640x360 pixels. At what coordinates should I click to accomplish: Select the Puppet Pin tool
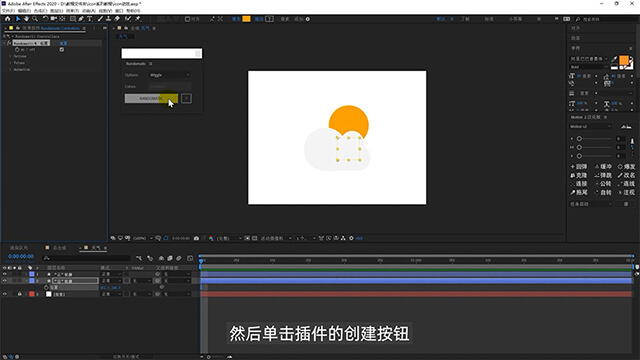coord(138,19)
